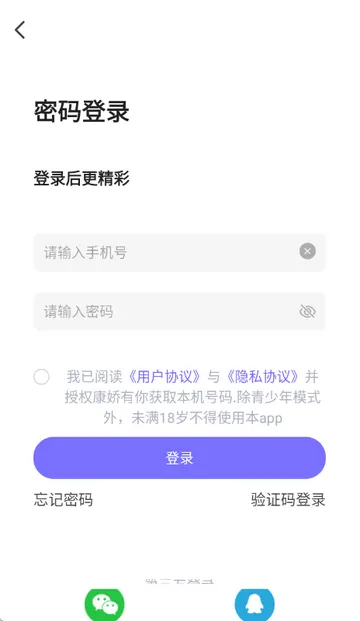Tap the 登录后更精彩 subtitle text
This screenshot has height=621, width=360.
tap(82, 178)
